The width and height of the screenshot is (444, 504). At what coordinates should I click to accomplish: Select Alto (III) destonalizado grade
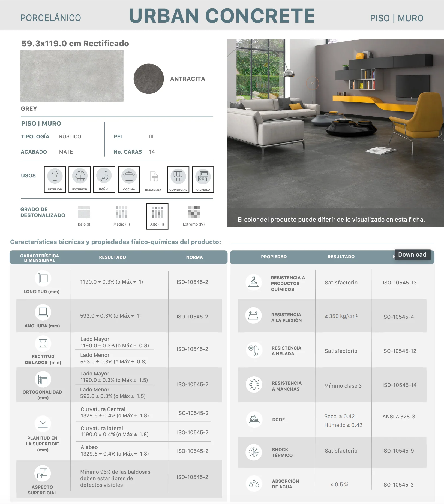(157, 216)
